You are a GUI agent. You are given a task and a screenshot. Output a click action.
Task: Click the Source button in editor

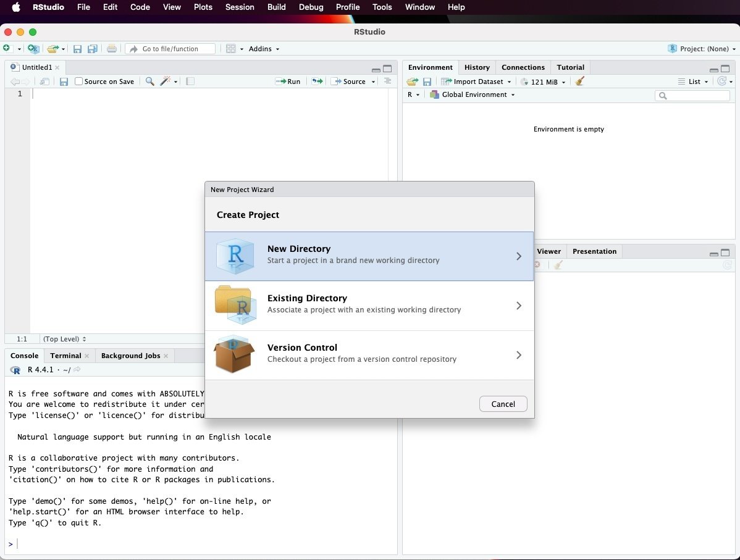(x=349, y=81)
